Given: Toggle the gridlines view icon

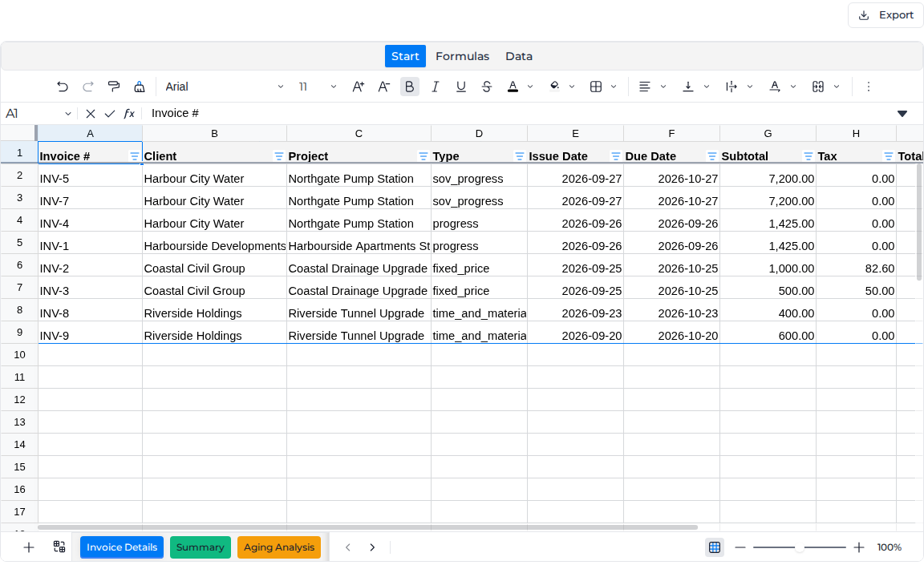Looking at the screenshot, I should pyautogui.click(x=715, y=547).
